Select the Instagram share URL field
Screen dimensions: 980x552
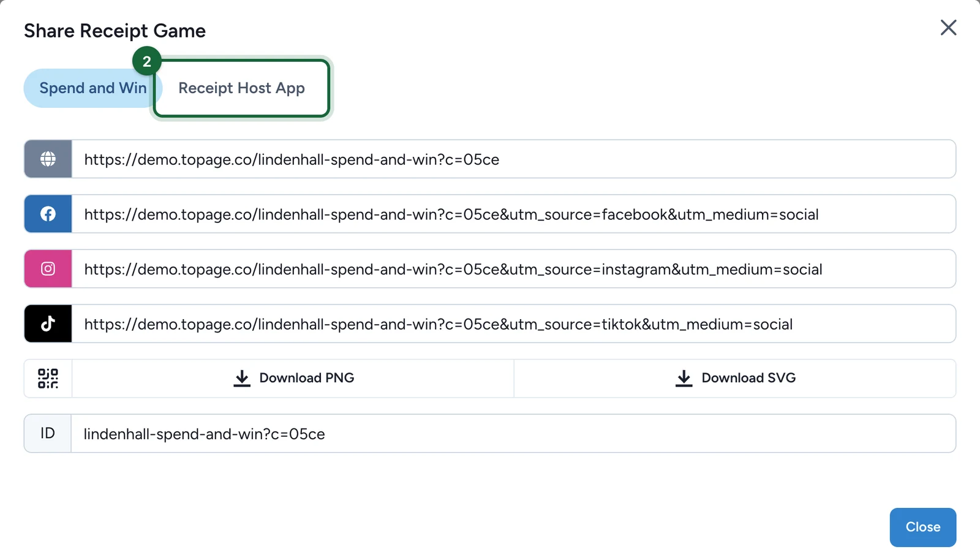coord(513,269)
